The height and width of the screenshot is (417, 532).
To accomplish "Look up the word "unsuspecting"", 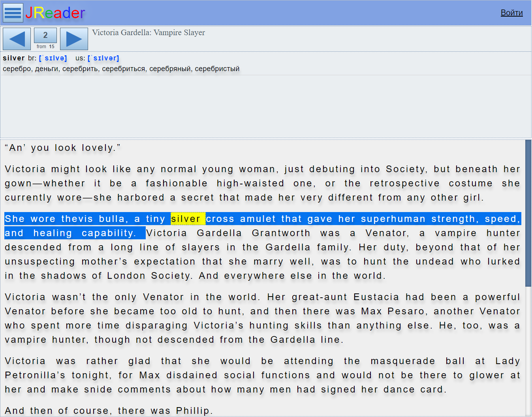I will [40, 261].
